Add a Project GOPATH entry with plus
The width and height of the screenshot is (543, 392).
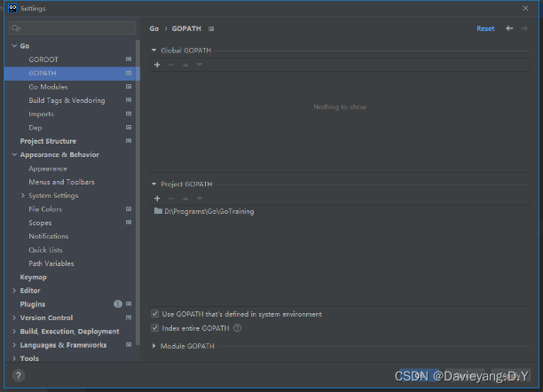click(157, 199)
